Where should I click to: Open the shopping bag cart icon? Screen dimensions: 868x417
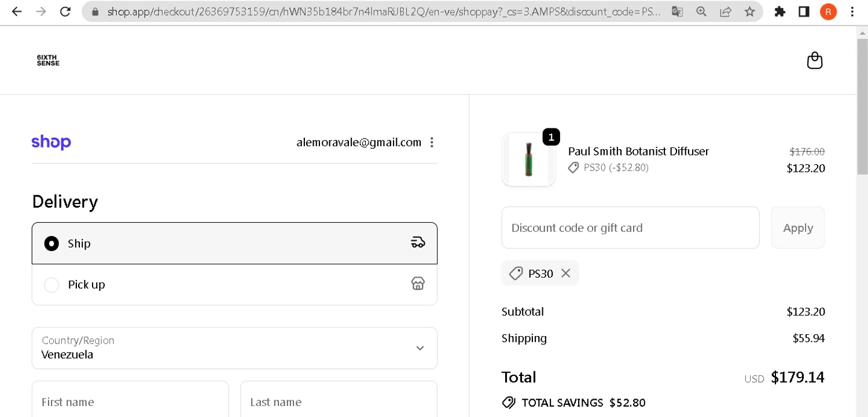pos(815,60)
